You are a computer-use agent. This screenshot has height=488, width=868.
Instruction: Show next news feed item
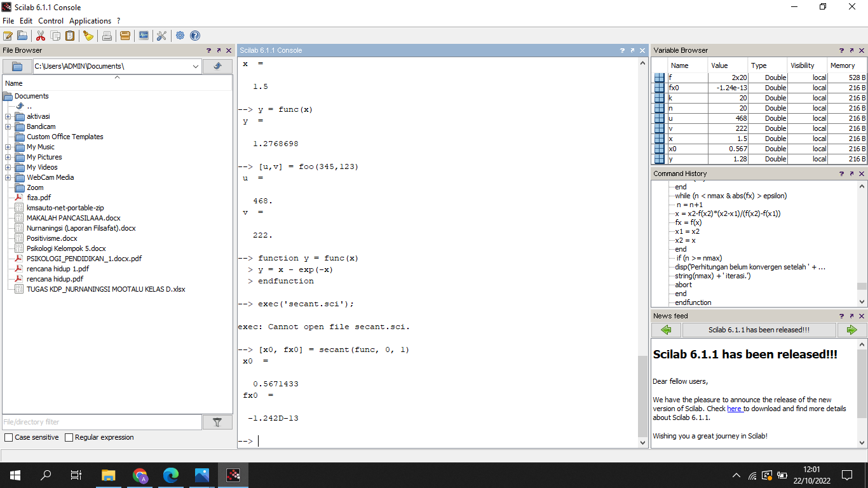pos(852,330)
